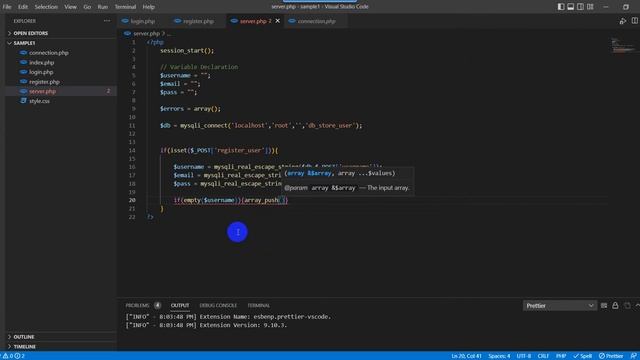Expand the Timeline section

[61, 347]
